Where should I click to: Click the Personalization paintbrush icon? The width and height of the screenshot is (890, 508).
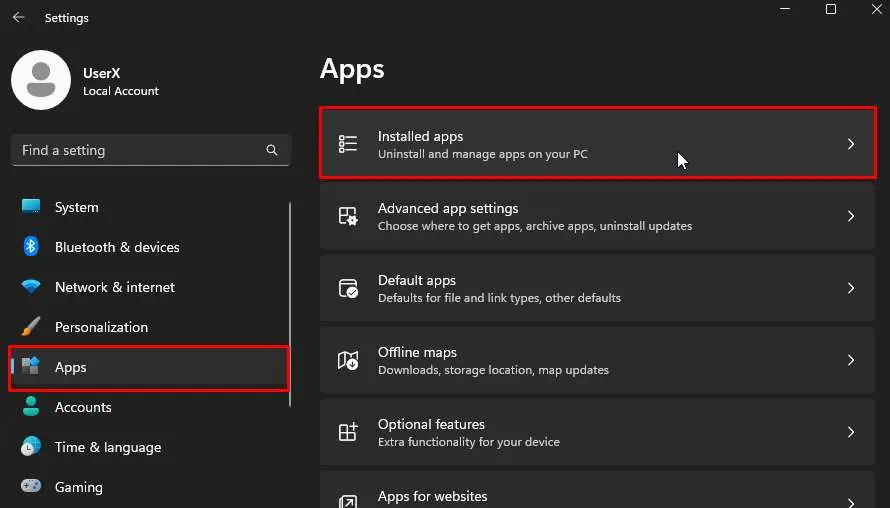coord(31,327)
